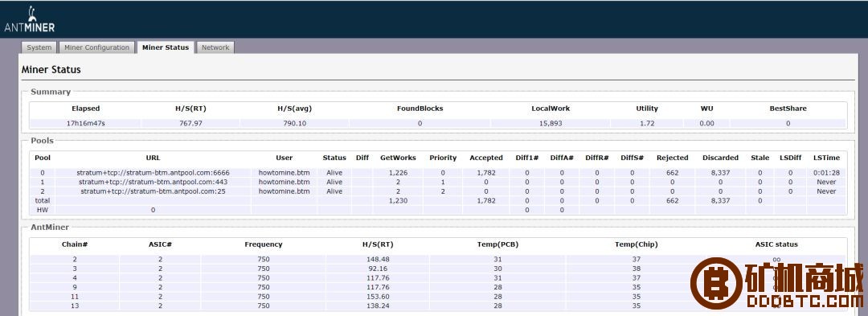Viewport: 868px width, 316px height.
Task: Select the Elapsed column header
Action: tap(86, 109)
